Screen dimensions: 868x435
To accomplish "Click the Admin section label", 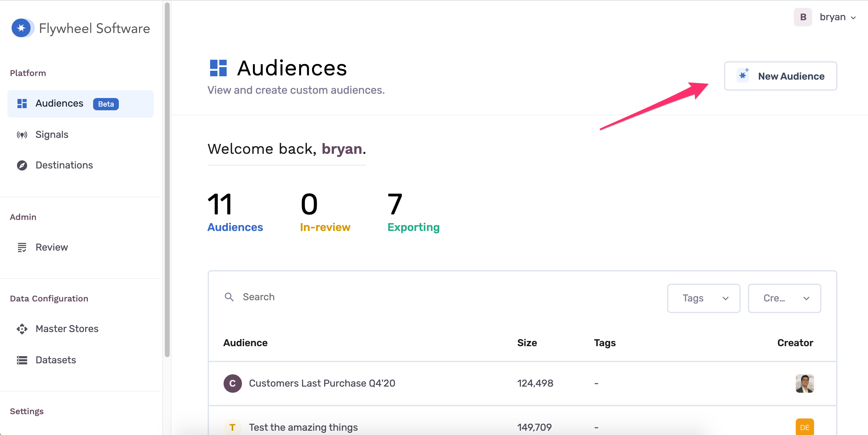I will coord(23,217).
